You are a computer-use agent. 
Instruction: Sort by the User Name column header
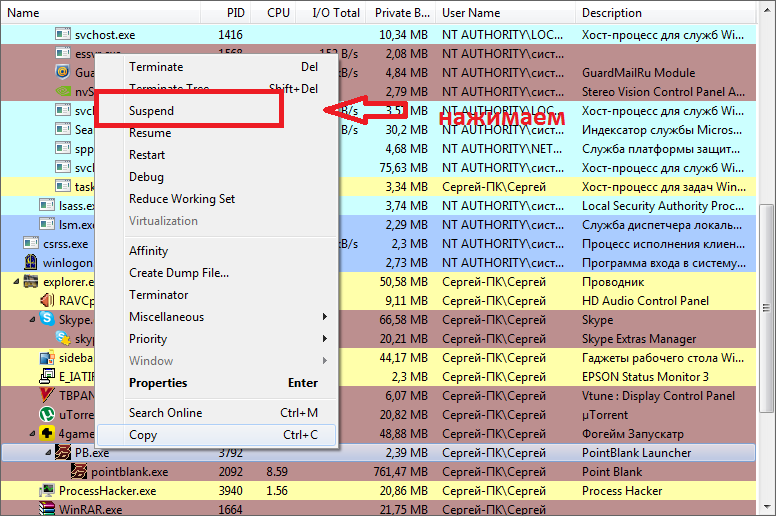506,13
